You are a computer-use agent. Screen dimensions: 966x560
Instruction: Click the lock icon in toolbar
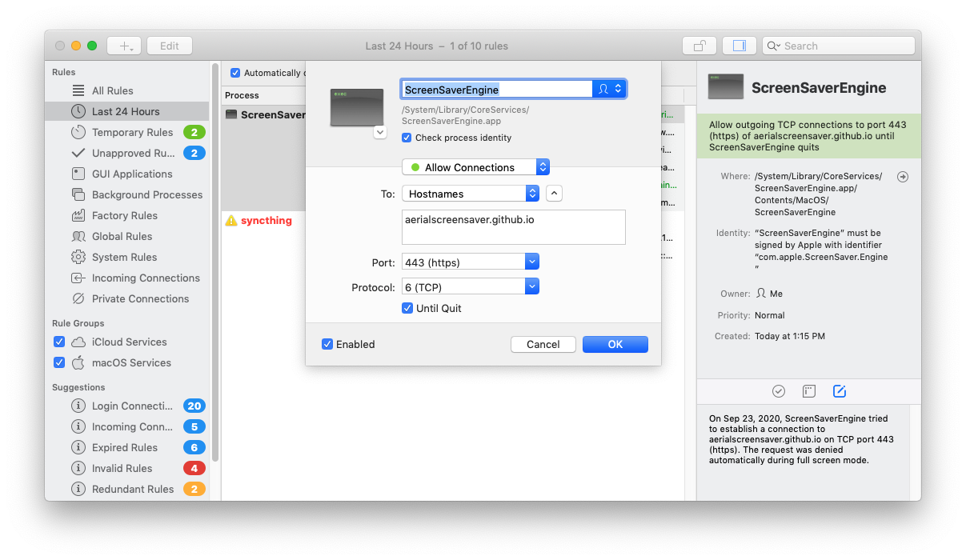(699, 46)
